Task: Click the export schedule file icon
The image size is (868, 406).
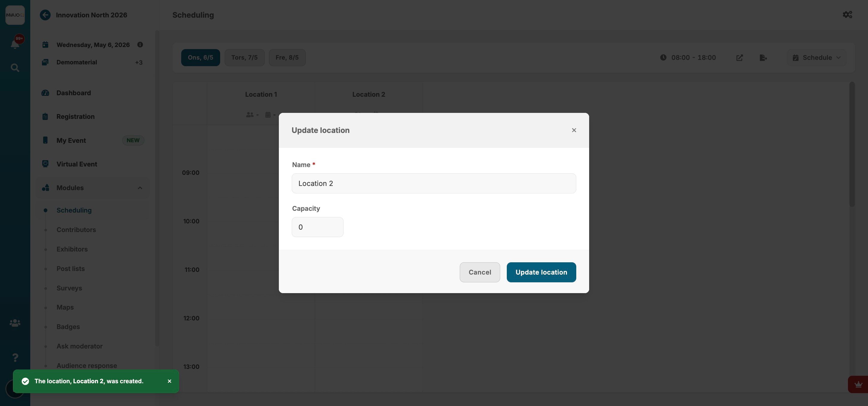Action: pos(763,57)
